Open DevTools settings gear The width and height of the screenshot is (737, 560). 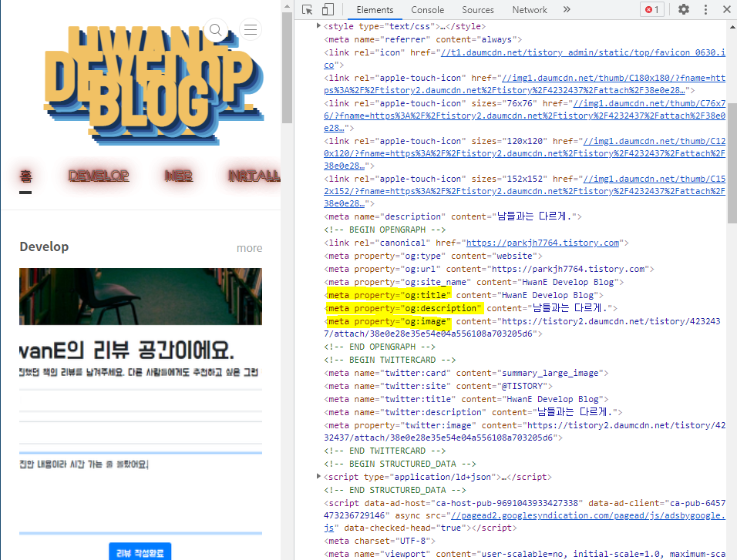click(x=683, y=9)
